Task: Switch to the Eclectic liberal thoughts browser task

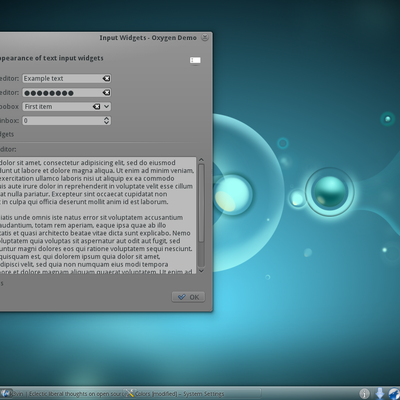Action: (x=62, y=394)
